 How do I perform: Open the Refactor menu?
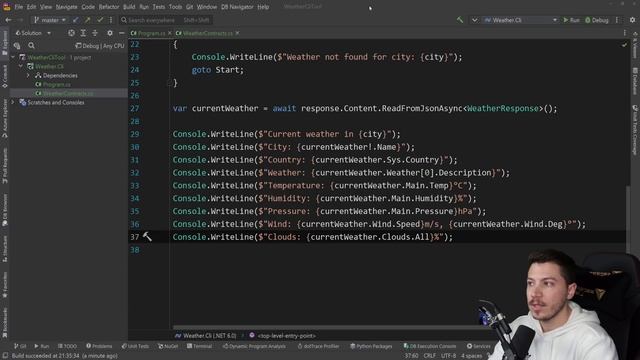click(x=109, y=7)
